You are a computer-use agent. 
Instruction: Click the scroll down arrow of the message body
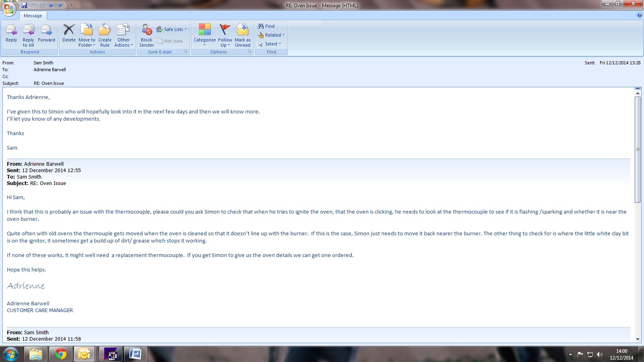click(638, 339)
